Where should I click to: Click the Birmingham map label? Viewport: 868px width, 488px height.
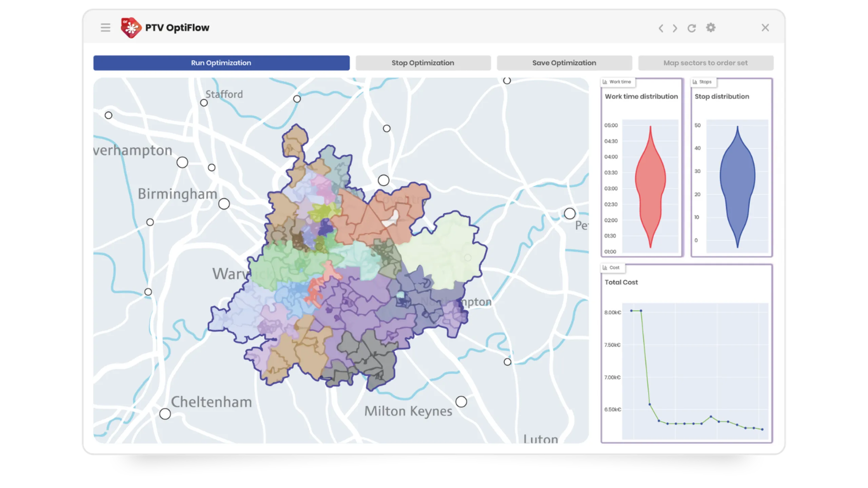coord(177,194)
